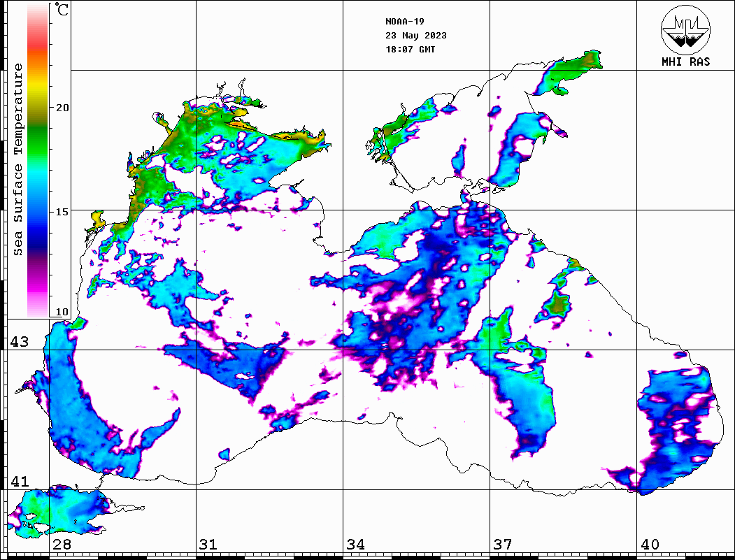735x560 pixels.
Task: Click the green section of the color bar
Action: pyautogui.click(x=38, y=141)
